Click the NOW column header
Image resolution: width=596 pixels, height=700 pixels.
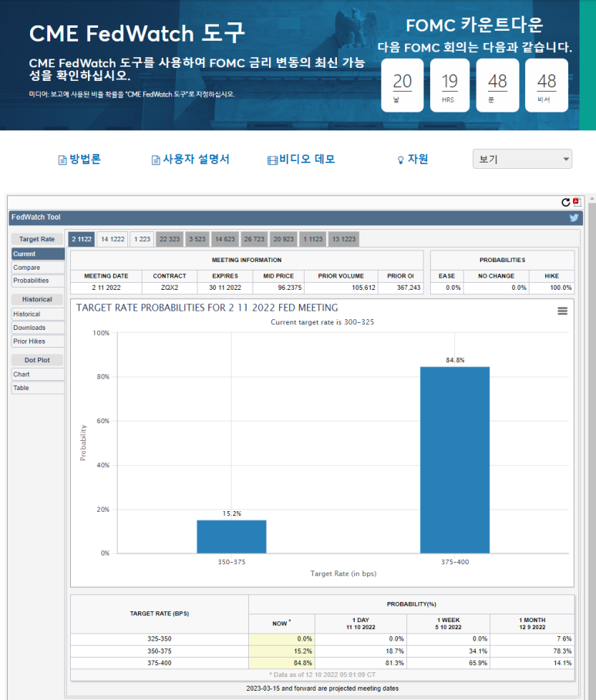281,624
